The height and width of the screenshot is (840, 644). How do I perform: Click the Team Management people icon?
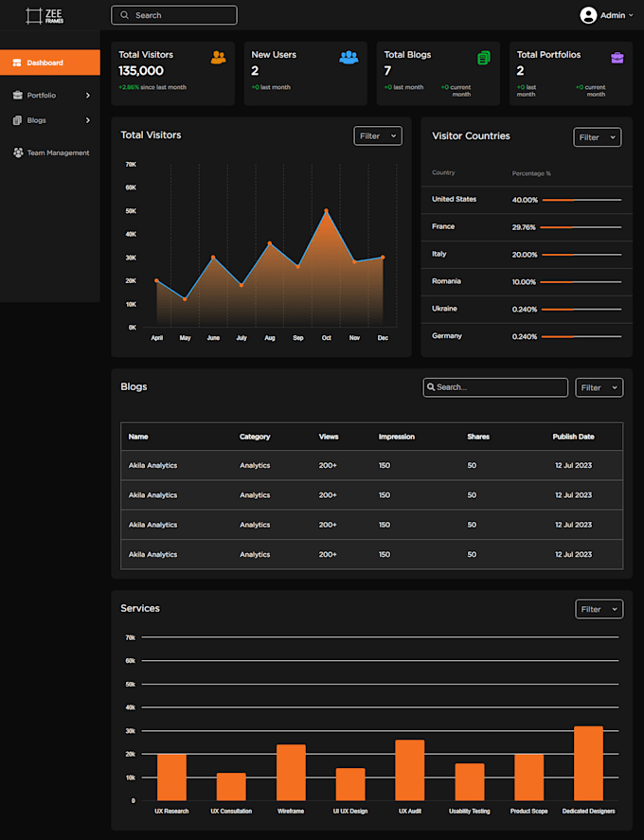18,152
